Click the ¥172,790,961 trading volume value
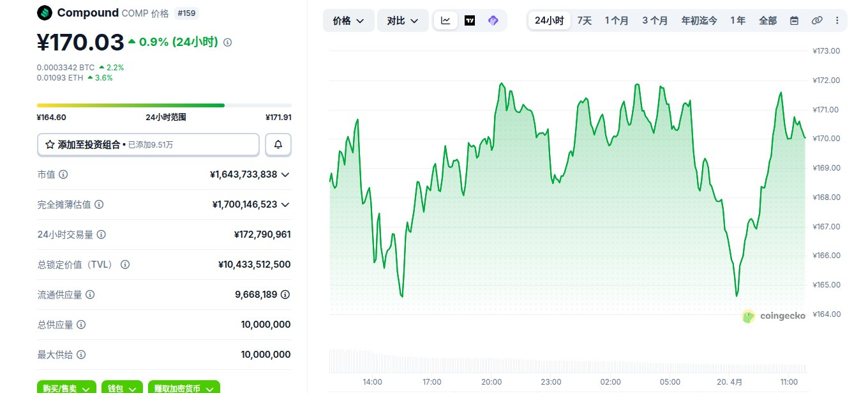The height and width of the screenshot is (393, 868). click(262, 235)
